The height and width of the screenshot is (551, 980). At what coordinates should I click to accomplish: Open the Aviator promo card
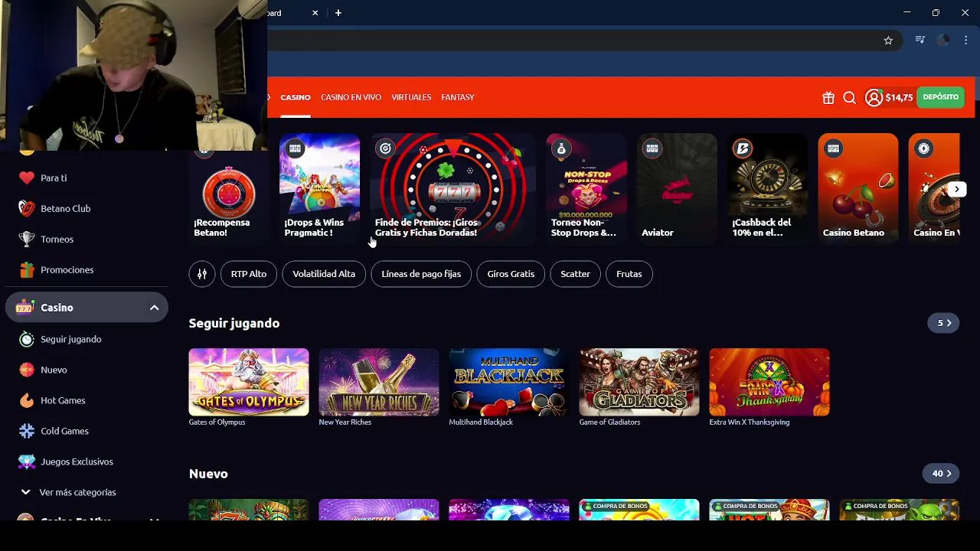coord(677,189)
